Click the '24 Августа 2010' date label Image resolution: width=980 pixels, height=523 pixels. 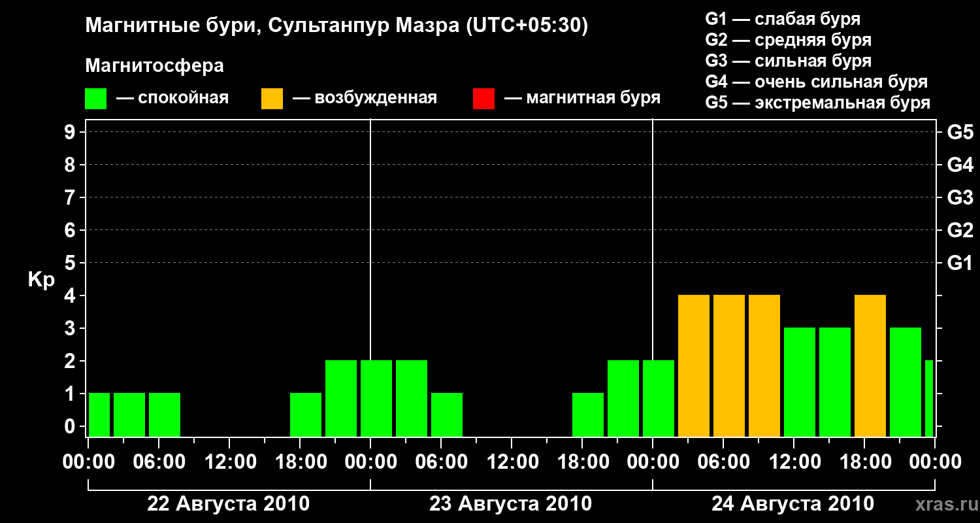(792, 503)
